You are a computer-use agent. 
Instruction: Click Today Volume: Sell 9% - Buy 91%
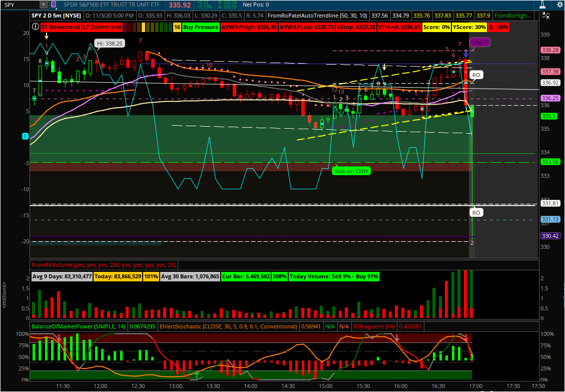[334, 276]
